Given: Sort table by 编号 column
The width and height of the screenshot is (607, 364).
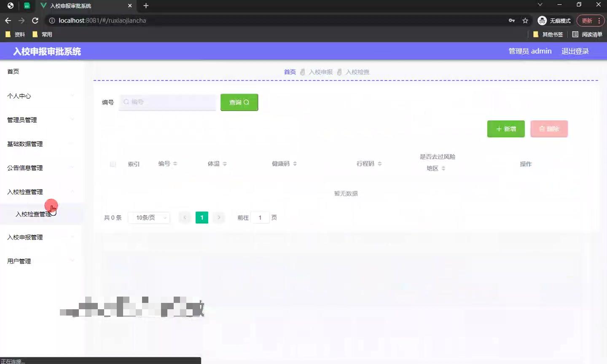Looking at the screenshot, I should 175,163.
